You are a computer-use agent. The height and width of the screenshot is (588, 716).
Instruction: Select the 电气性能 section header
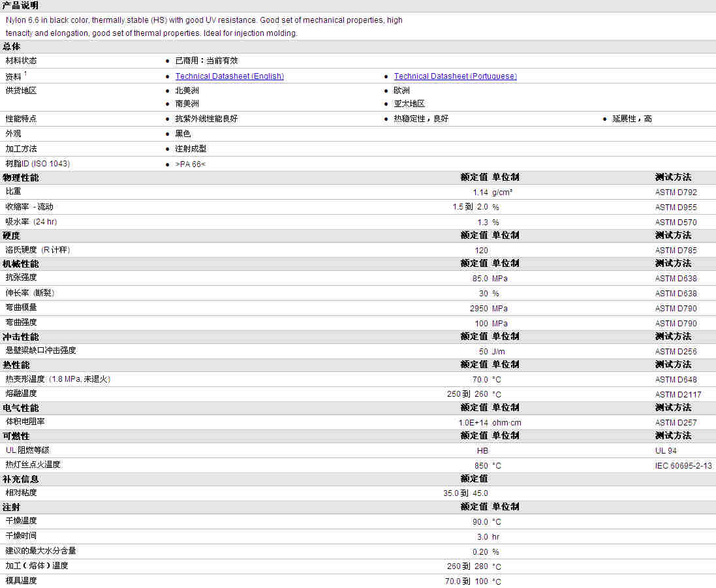tap(20, 408)
